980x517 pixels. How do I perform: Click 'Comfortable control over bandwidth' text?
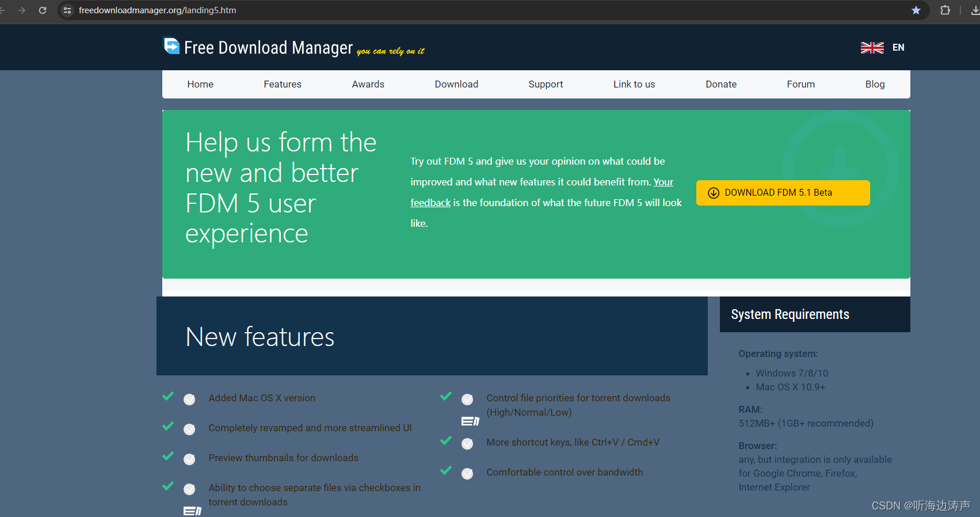565,472
